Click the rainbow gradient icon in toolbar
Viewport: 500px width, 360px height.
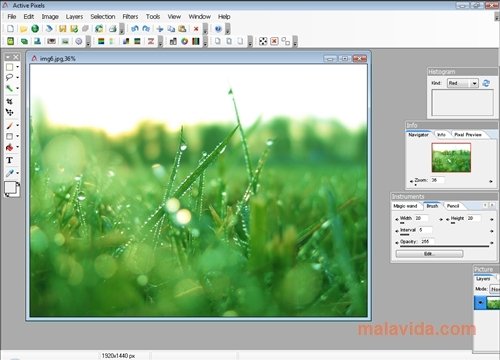click(101, 41)
